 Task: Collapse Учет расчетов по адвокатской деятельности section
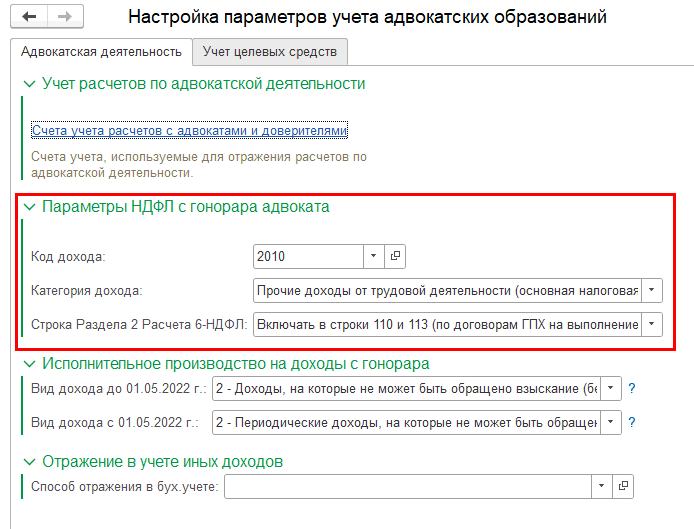point(28,84)
